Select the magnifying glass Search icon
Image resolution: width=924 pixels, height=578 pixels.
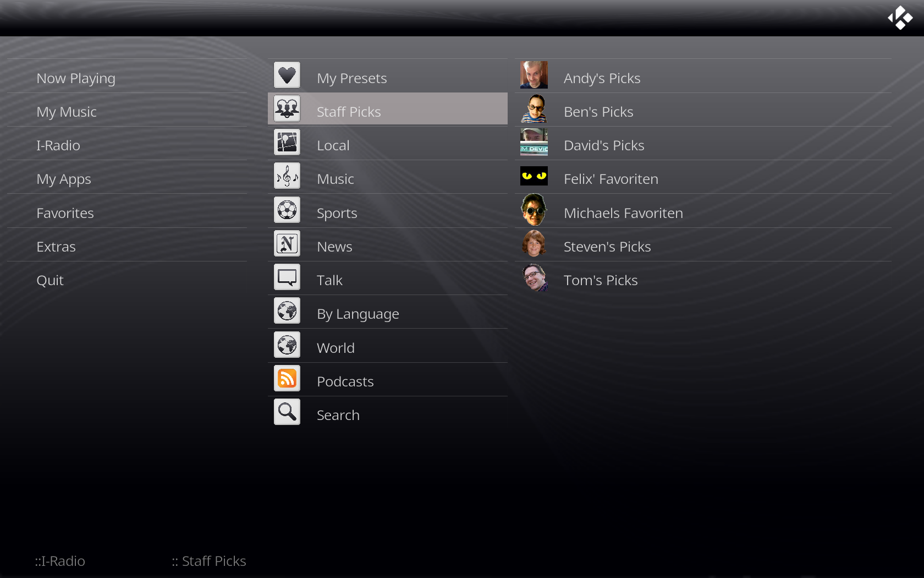287,412
